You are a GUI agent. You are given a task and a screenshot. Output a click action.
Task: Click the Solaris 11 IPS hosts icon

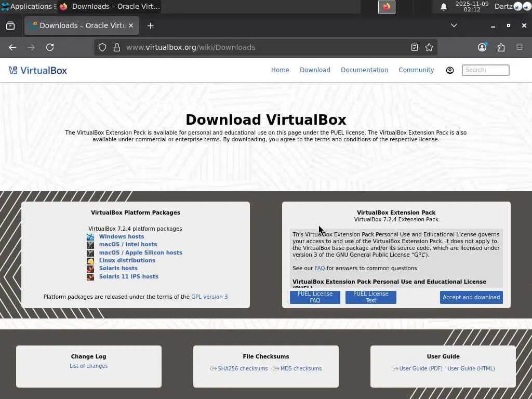90,276
